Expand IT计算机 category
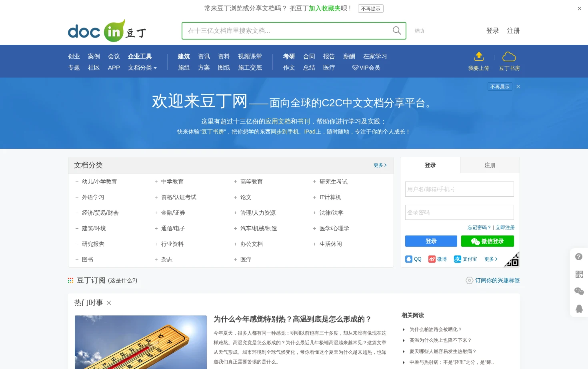Image resolution: width=588 pixels, height=369 pixels. click(314, 197)
